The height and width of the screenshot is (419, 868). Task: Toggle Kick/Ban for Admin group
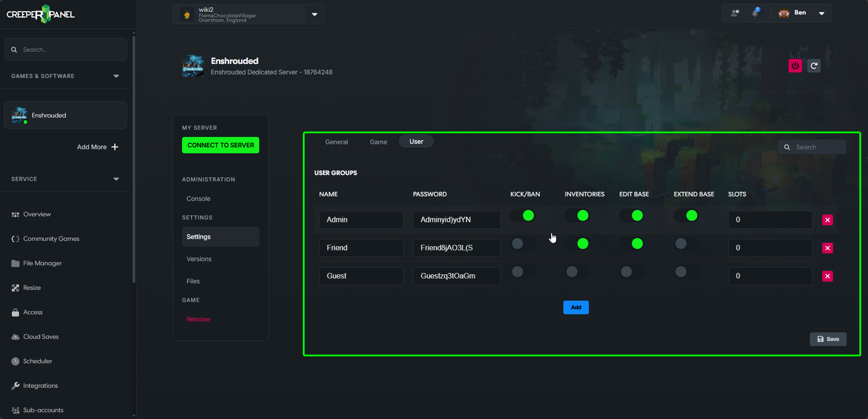pyautogui.click(x=523, y=215)
